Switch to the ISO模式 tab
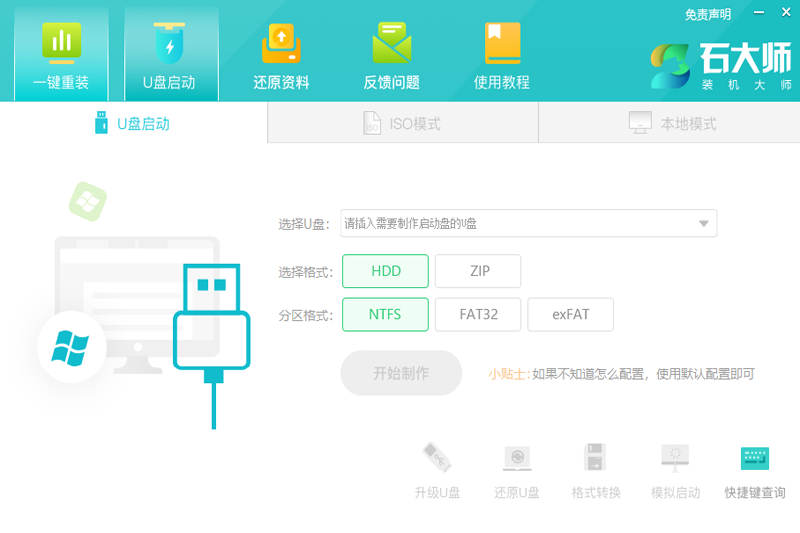800x533 pixels. click(x=402, y=124)
